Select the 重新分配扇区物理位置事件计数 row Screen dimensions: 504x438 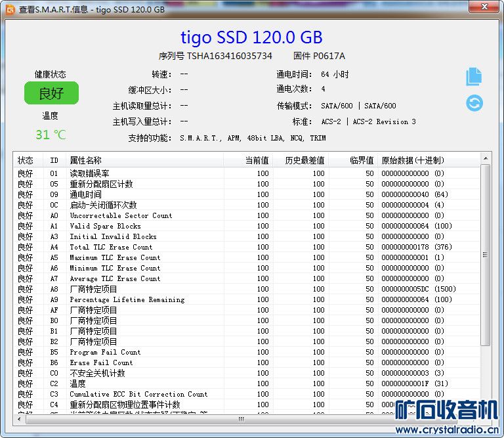247,405
